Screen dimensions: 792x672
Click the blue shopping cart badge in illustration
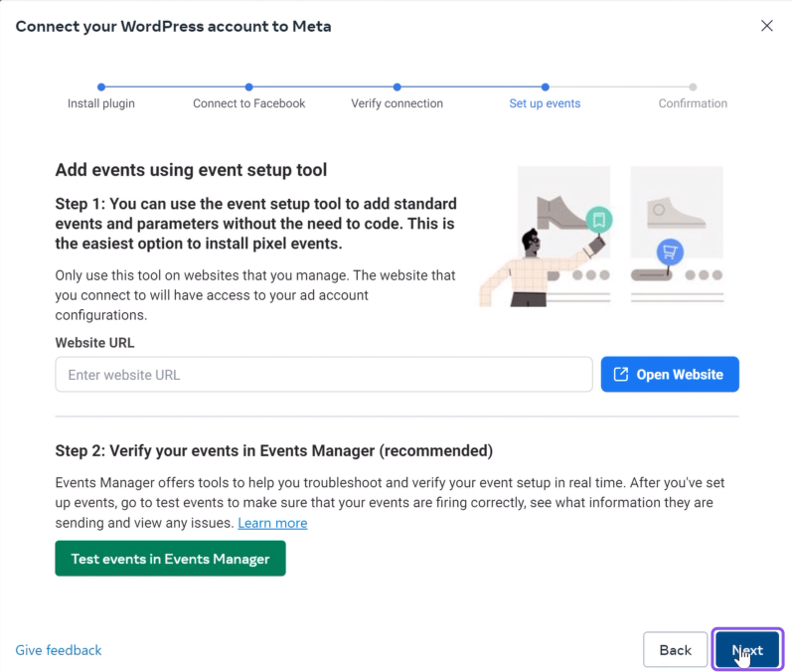(x=671, y=252)
